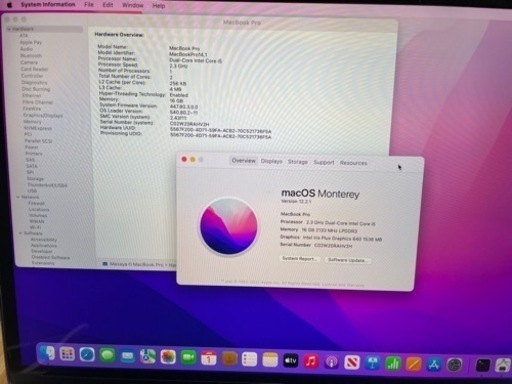Open App Store from the Dock
The height and width of the screenshot is (384, 512).
pyautogui.click(x=434, y=365)
